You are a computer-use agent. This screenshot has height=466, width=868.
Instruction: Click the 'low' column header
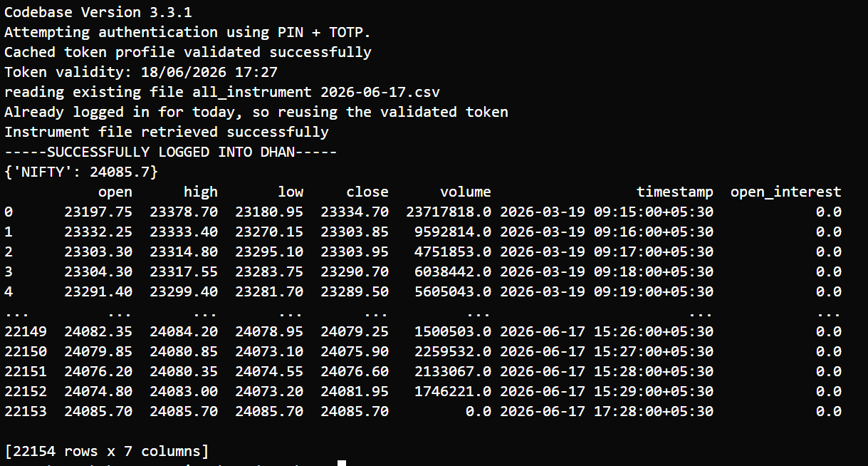tap(291, 192)
